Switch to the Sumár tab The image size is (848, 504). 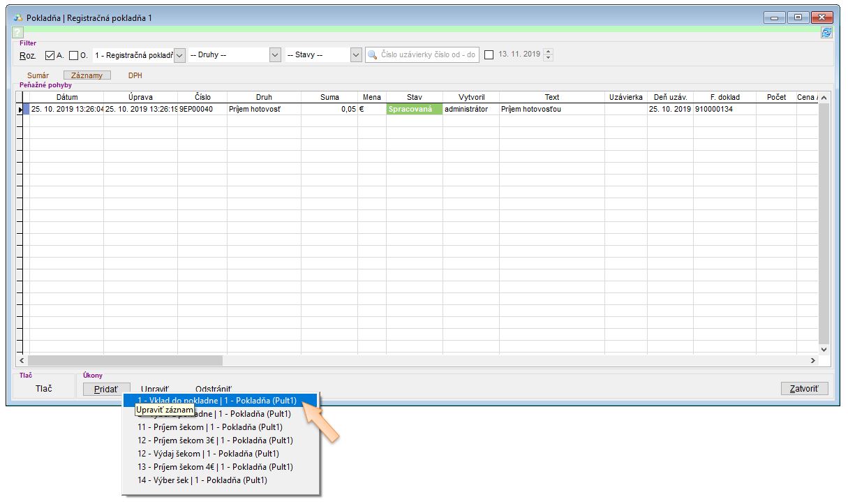tap(38, 75)
